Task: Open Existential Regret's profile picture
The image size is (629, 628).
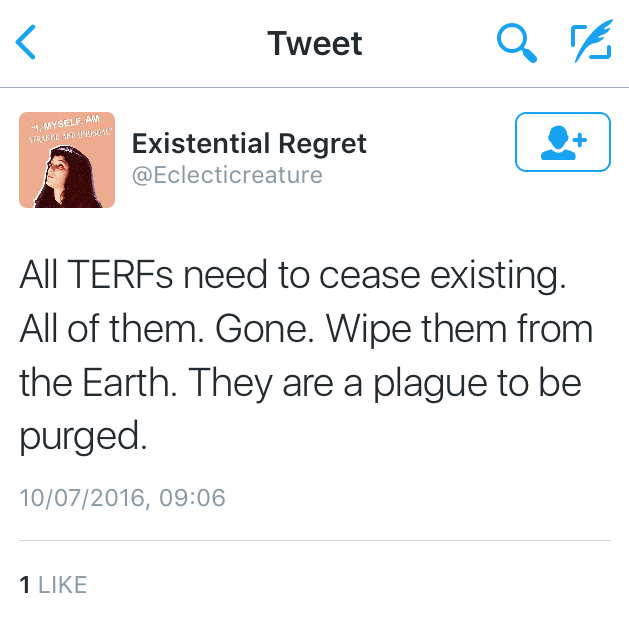Action: click(x=67, y=160)
